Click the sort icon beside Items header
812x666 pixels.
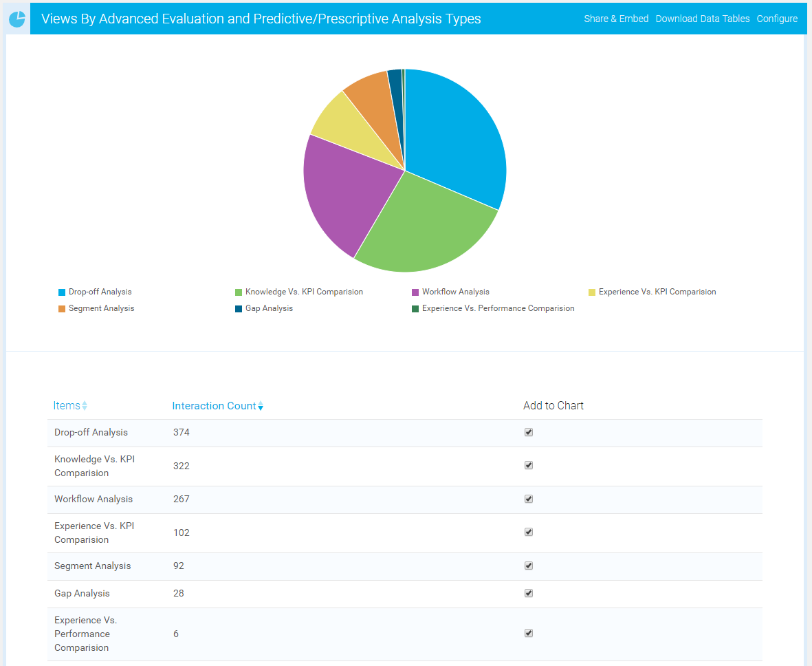point(85,405)
